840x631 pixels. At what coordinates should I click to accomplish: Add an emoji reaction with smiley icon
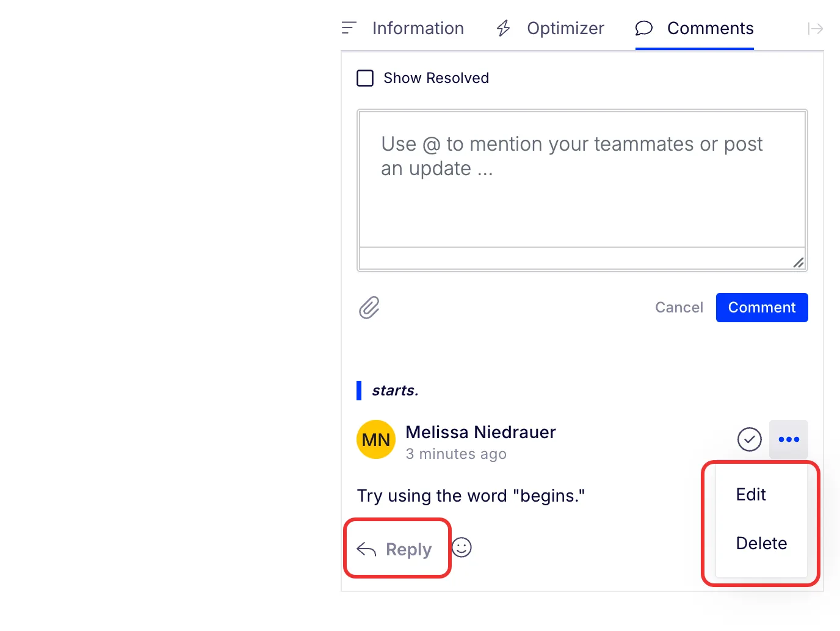(462, 547)
